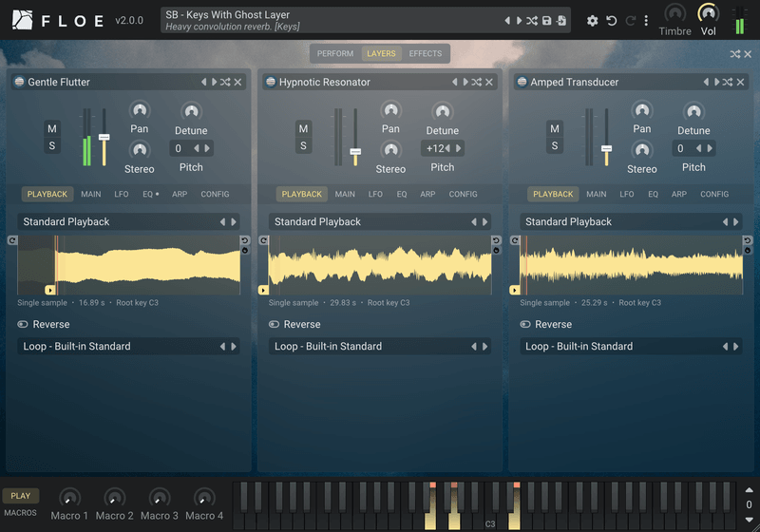Screen dimensions: 760x532
Task: Open the settings gear in top bar
Action: (592, 21)
